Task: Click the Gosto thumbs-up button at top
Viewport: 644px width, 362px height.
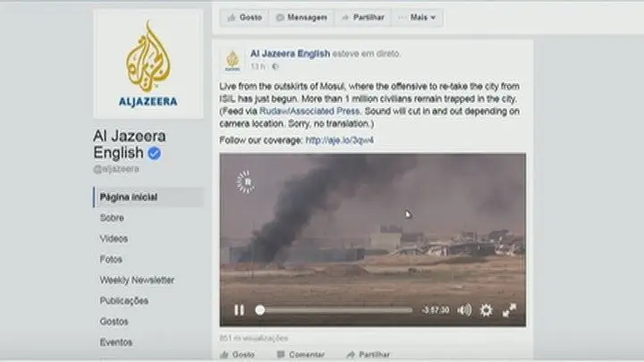Action: 244,18
